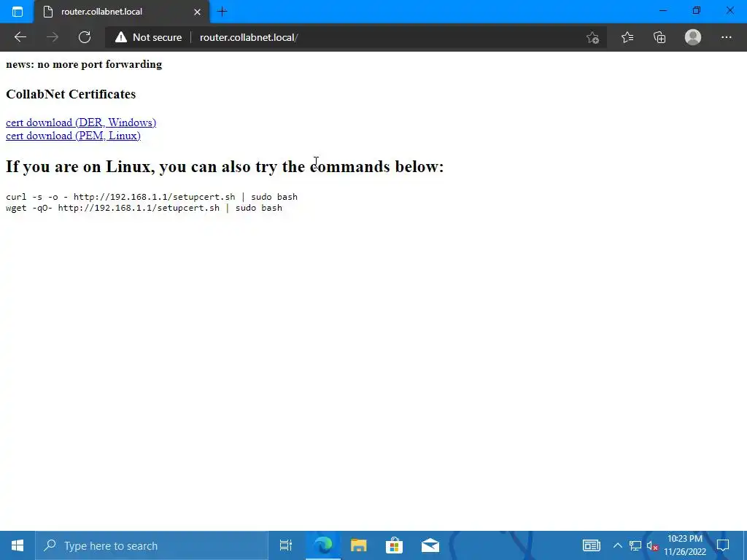View the Not secure site warning

click(149, 37)
